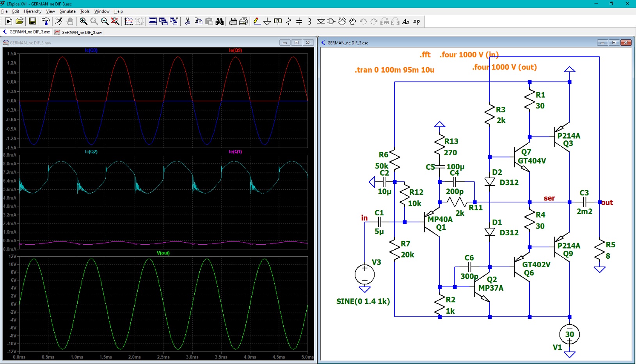Choose the capacitor component tool
636x364 pixels.
coord(299,21)
